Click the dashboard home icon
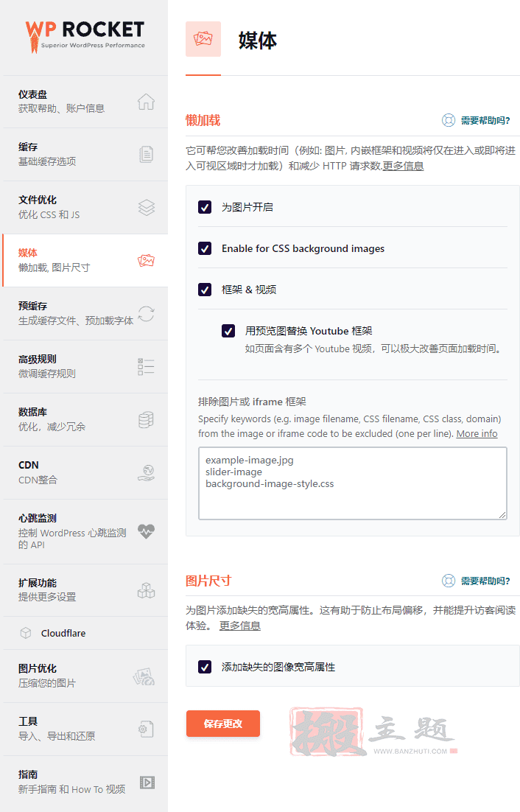 (146, 102)
